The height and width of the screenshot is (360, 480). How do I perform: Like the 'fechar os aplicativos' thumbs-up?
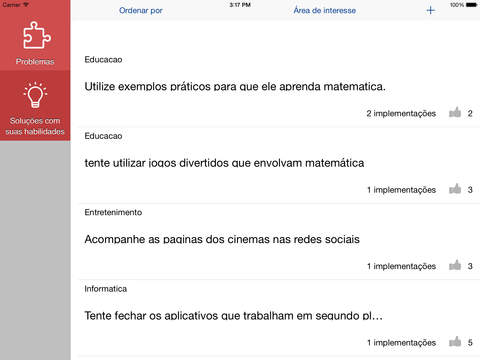point(455,342)
